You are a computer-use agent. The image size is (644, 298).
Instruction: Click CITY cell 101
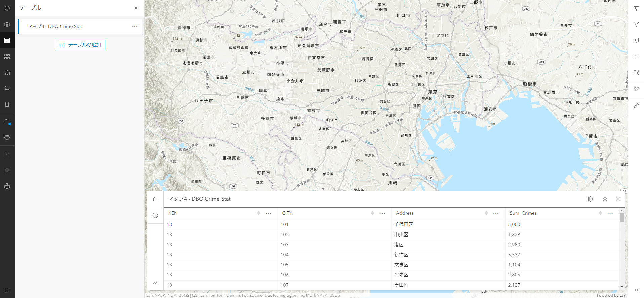tap(284, 224)
